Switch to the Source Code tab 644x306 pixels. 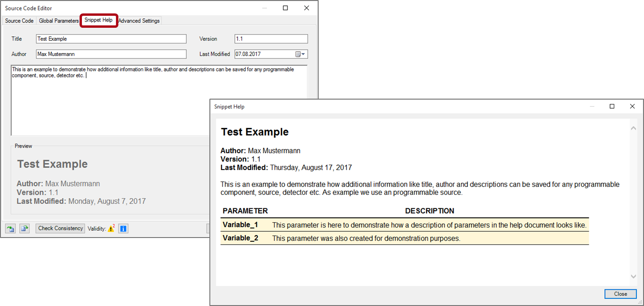[x=19, y=21]
